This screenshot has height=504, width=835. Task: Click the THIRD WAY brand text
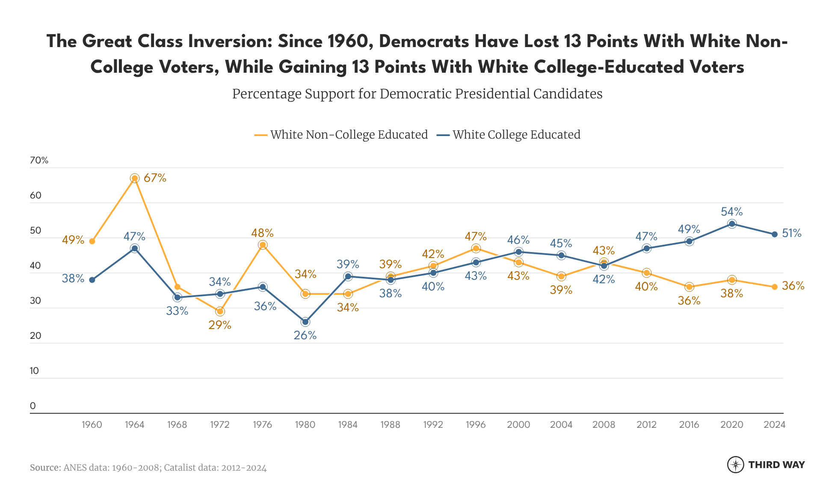(776, 465)
